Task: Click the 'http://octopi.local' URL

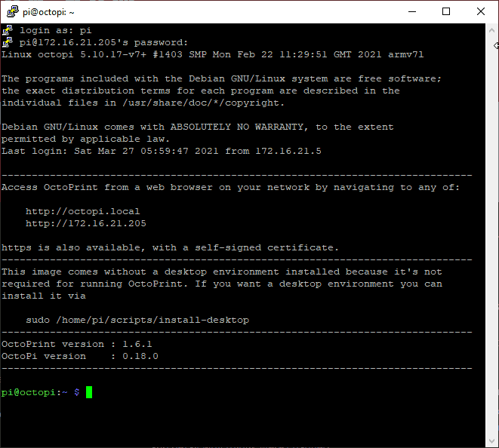Action: [83, 211]
